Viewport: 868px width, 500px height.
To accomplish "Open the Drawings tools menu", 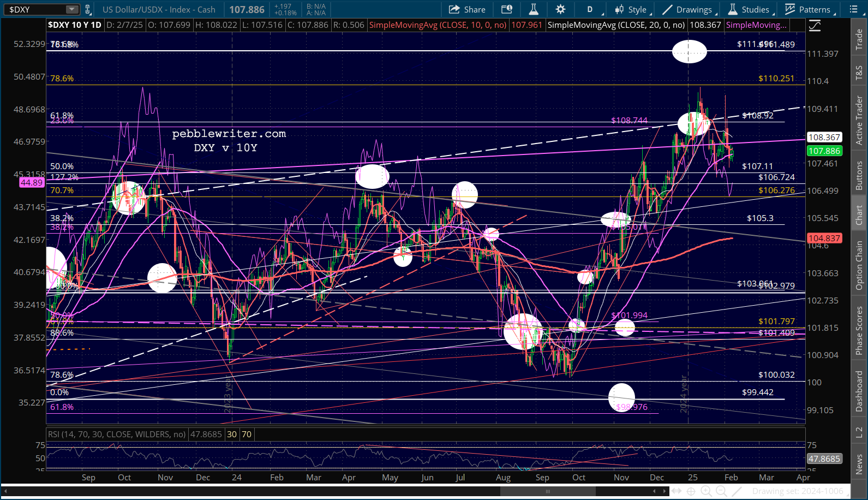I will coord(689,9).
